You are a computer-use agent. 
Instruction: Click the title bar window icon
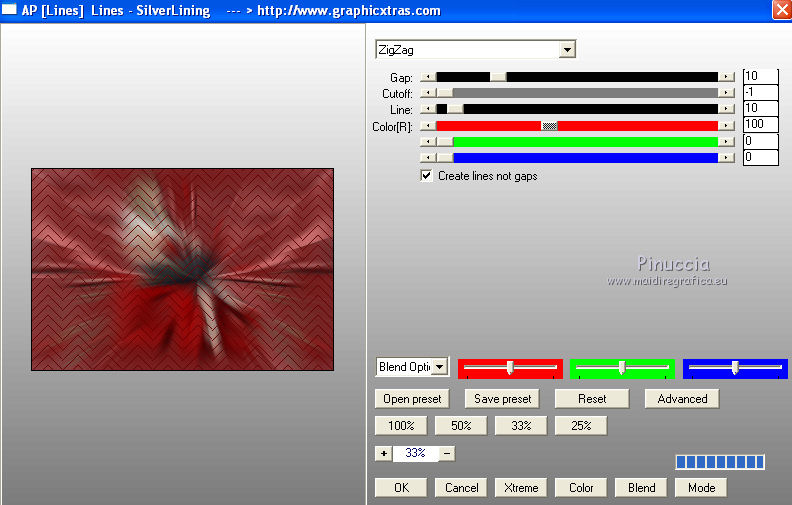(9, 10)
